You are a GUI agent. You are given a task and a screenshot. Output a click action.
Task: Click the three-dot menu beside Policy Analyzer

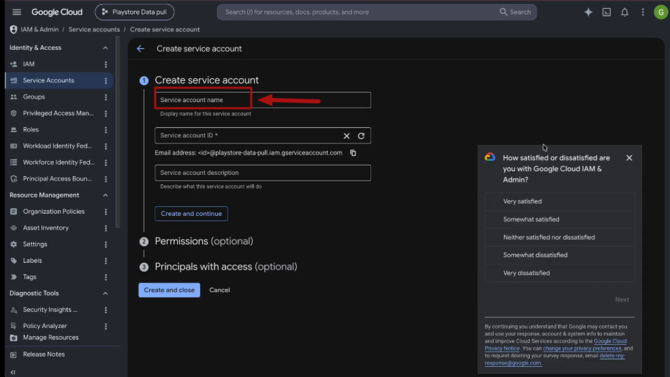click(x=106, y=326)
